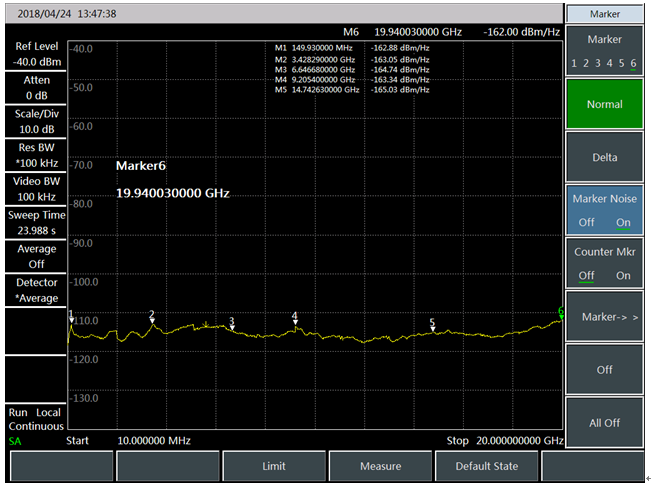
Task: Turn Marker Noise Off
Action: tap(586, 222)
